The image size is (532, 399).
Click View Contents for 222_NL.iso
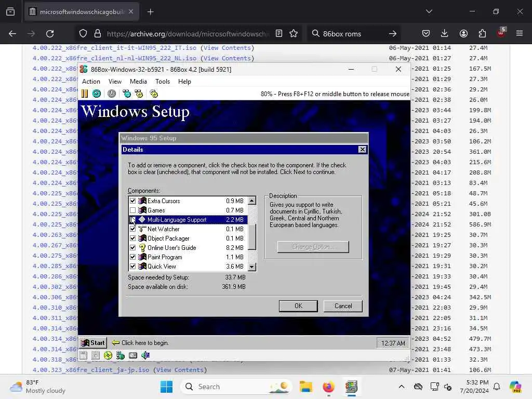coord(227,58)
